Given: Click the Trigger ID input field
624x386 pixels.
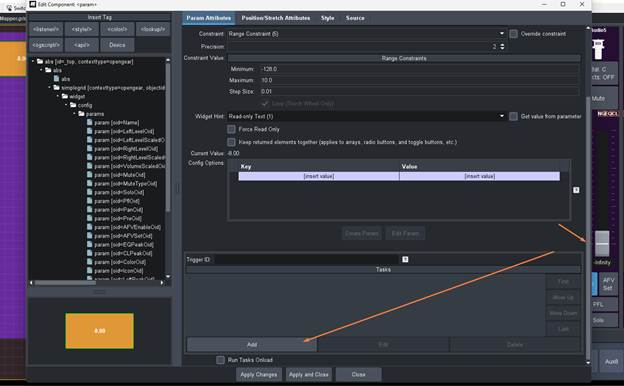Looking at the screenshot, I should tap(306, 259).
